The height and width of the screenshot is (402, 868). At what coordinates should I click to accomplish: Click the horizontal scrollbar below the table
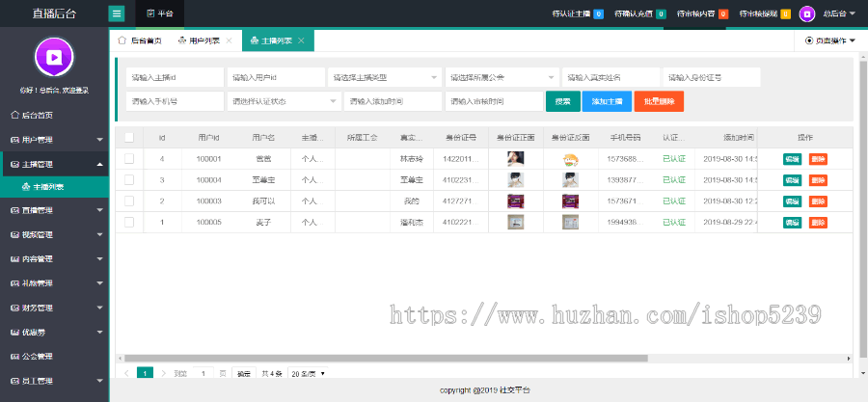386,358
